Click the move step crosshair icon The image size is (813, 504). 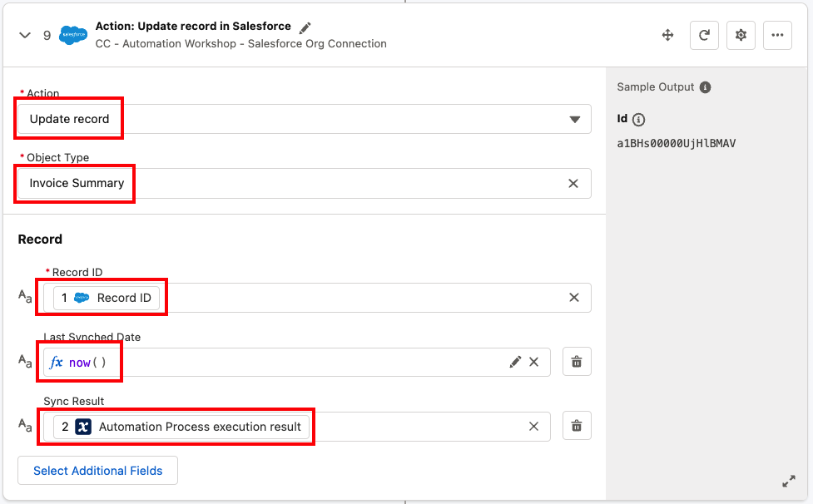click(667, 35)
